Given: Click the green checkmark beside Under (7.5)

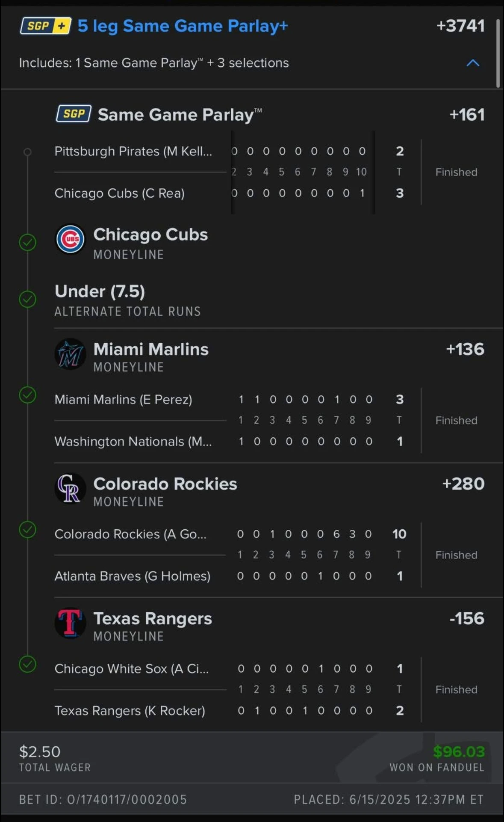Looking at the screenshot, I should (x=28, y=299).
